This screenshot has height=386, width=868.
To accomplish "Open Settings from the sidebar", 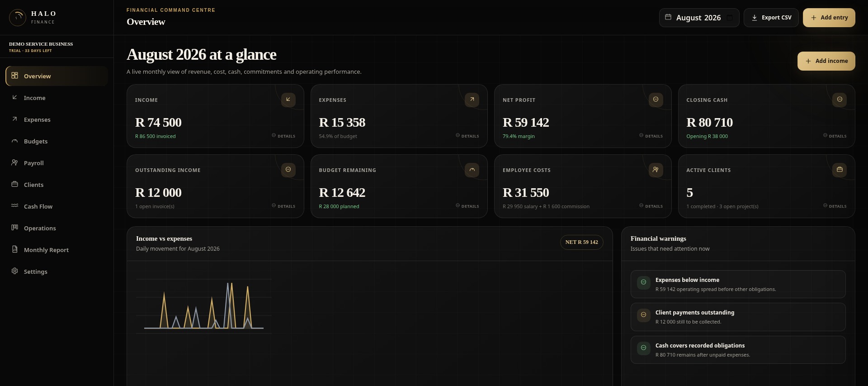I will [x=57, y=272].
